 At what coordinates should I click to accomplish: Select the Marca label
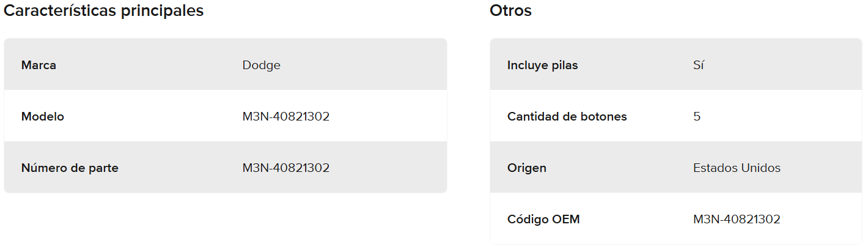pyautogui.click(x=39, y=65)
